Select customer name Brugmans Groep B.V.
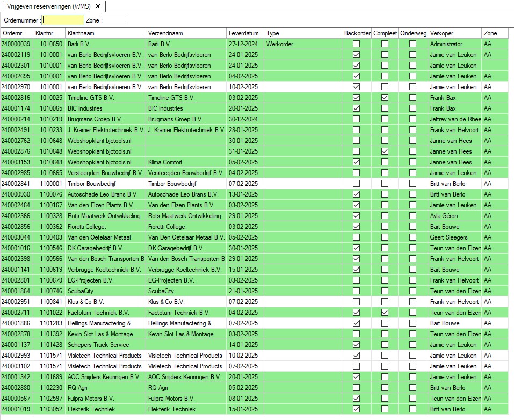Screen dimensions: 514x420 click(95, 119)
